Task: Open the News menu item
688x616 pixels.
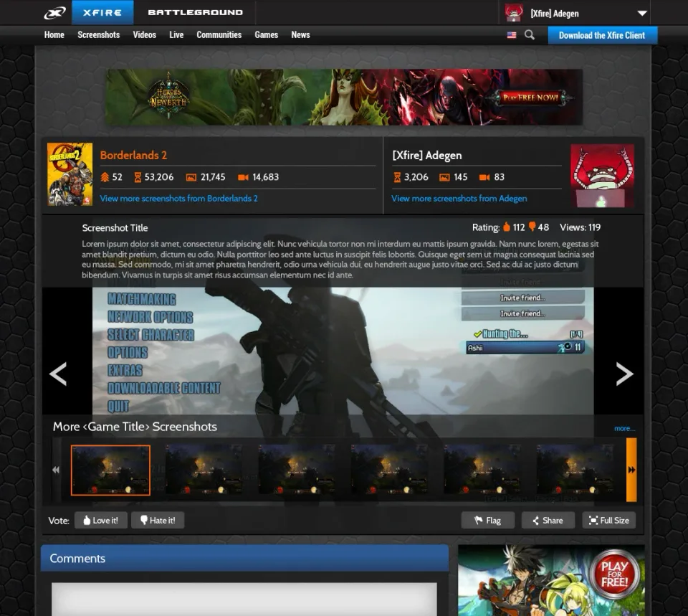Action: (300, 34)
